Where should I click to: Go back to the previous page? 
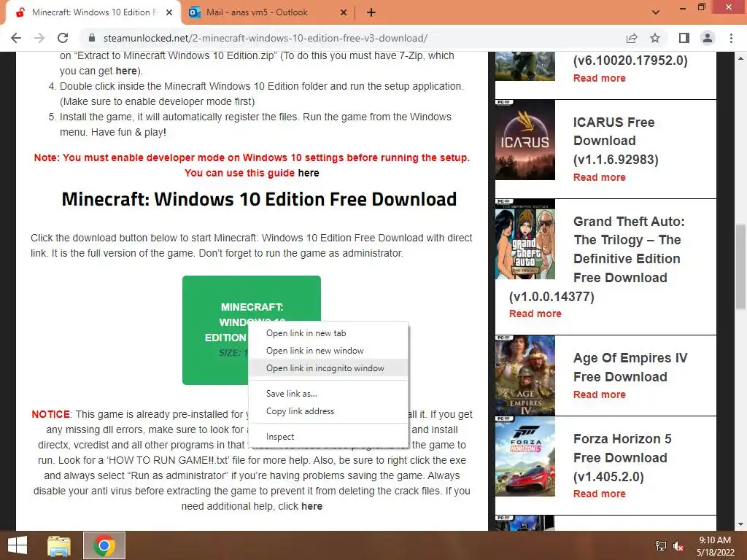[16, 38]
